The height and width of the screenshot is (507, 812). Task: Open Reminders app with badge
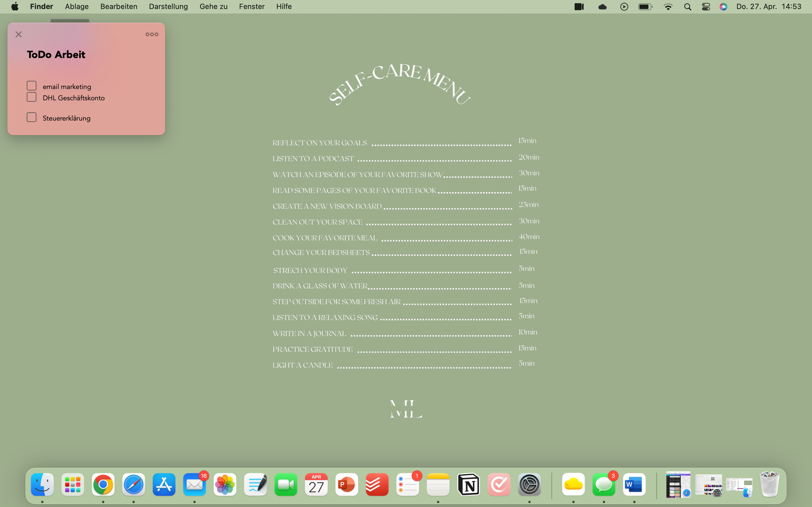407,484
